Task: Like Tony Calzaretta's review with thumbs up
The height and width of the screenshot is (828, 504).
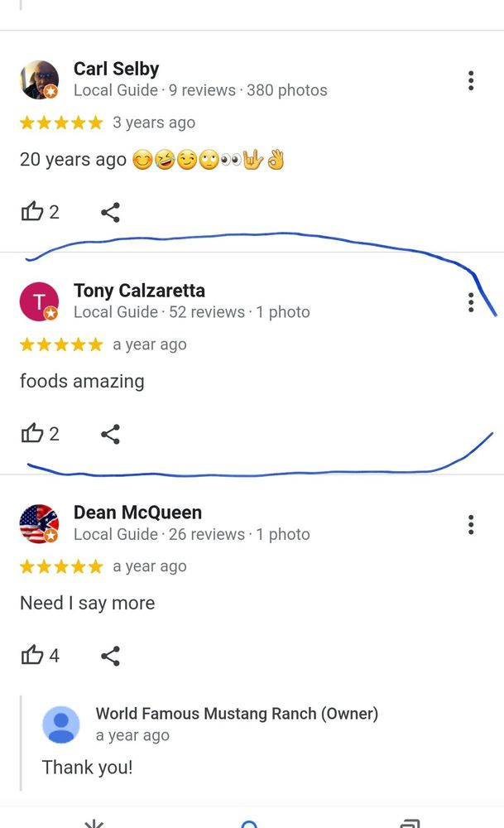Action: click(31, 434)
